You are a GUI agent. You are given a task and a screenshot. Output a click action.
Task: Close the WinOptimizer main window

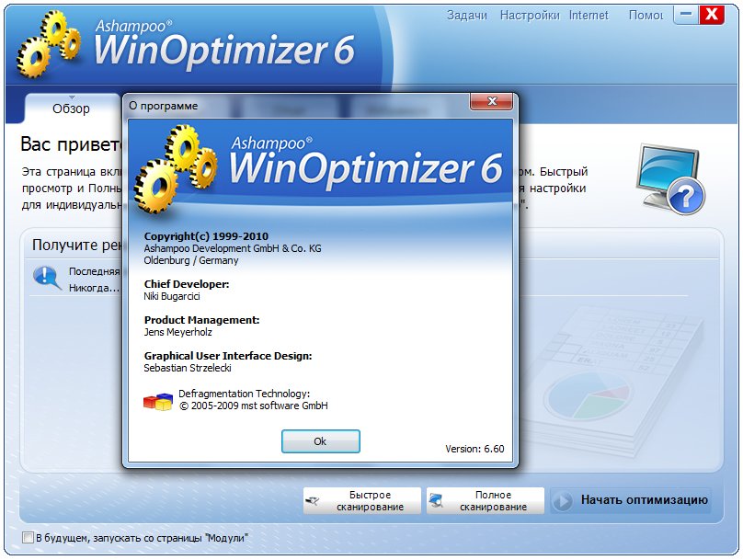711,15
